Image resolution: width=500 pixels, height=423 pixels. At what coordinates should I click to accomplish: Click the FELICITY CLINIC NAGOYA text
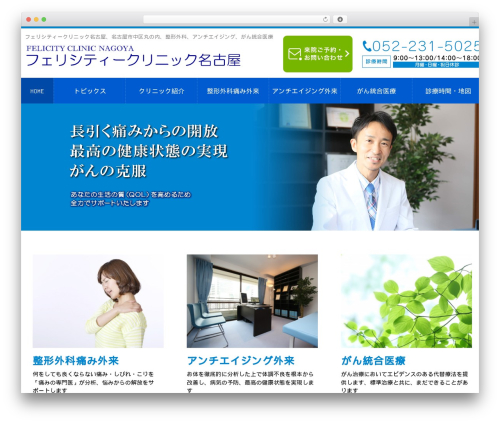[x=80, y=48]
